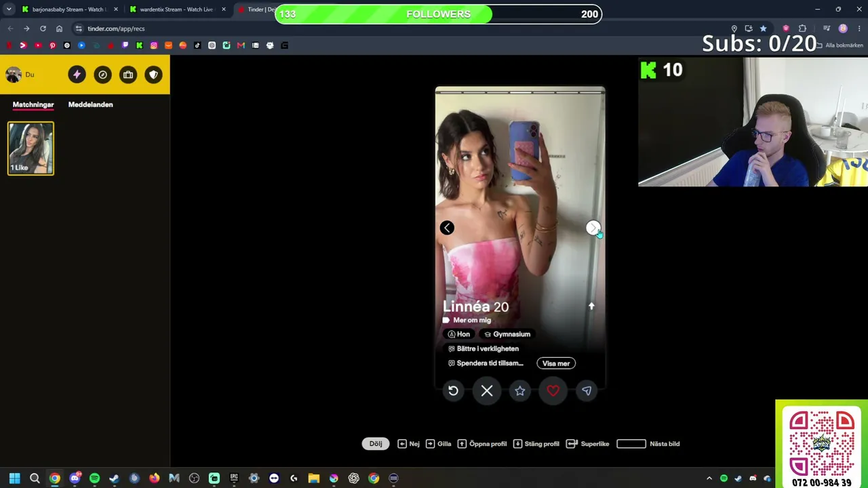868x488 pixels.
Task: Go to the browser home page
Action: coord(59,28)
